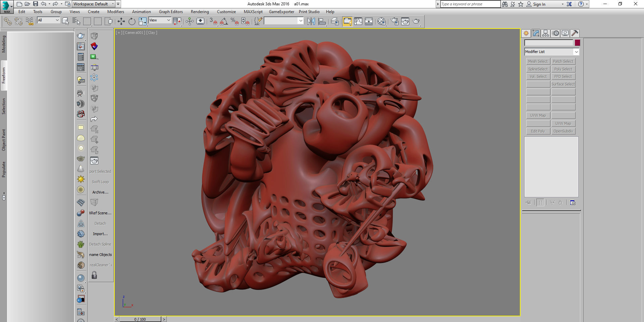Open the Material Editor checker-ball icon

[x=382, y=21]
